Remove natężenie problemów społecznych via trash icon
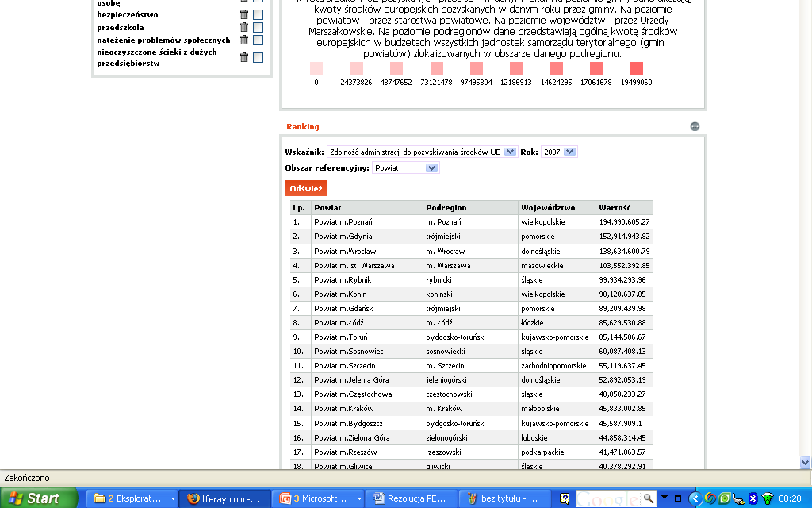812x508 pixels. (244, 40)
